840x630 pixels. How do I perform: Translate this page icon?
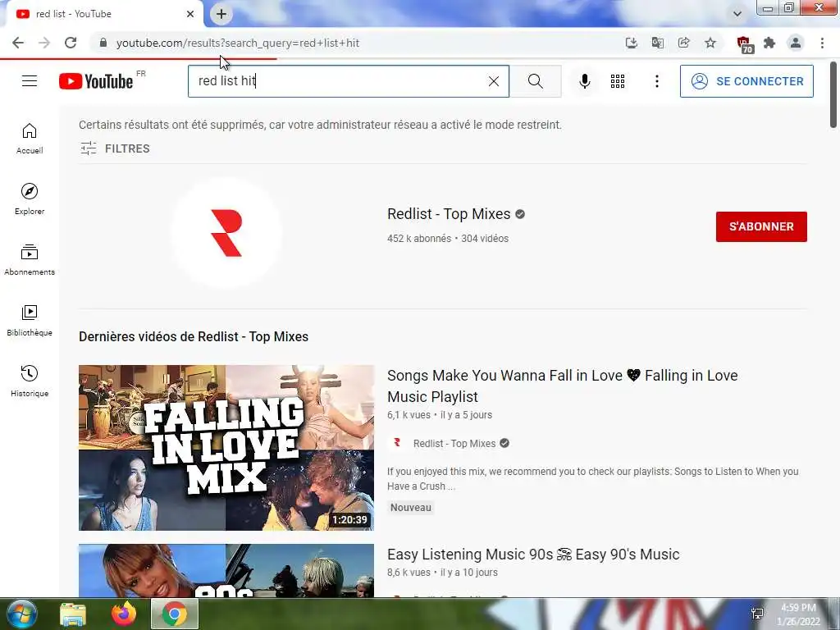(657, 43)
